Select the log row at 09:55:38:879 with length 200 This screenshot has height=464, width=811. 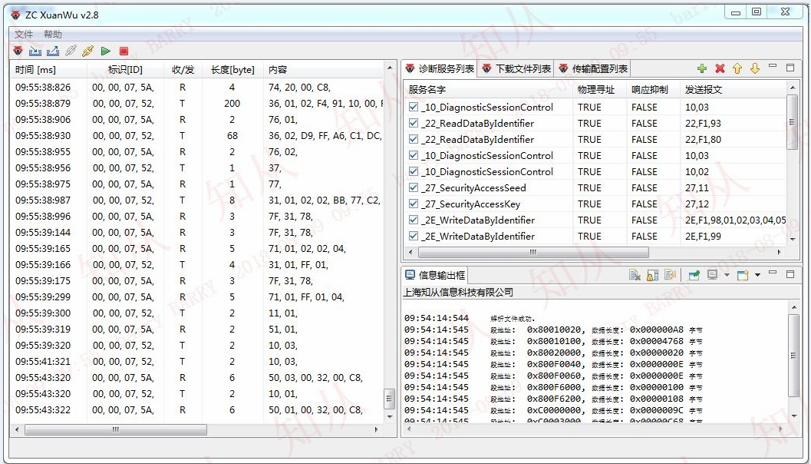click(x=198, y=103)
